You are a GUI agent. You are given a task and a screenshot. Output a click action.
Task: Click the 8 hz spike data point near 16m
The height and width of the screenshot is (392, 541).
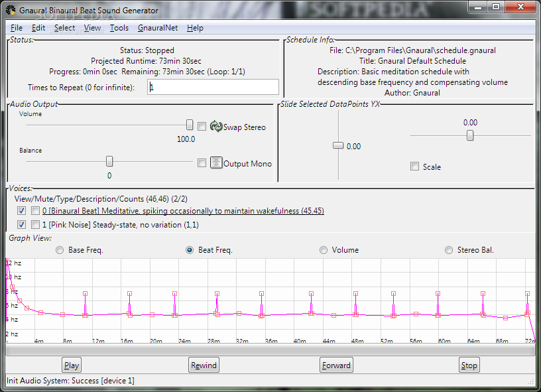coord(129,294)
